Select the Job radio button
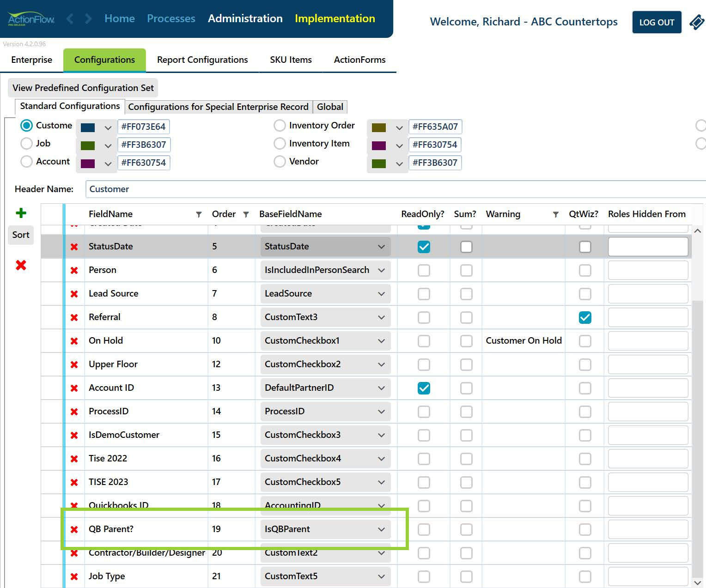Screen dimensions: 706x588 26,144
